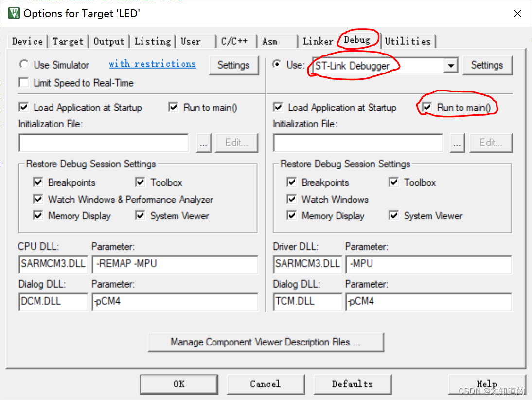This screenshot has height=400, width=532.
Task: Toggle debugger Toolbox checkbox
Action: click(x=393, y=182)
